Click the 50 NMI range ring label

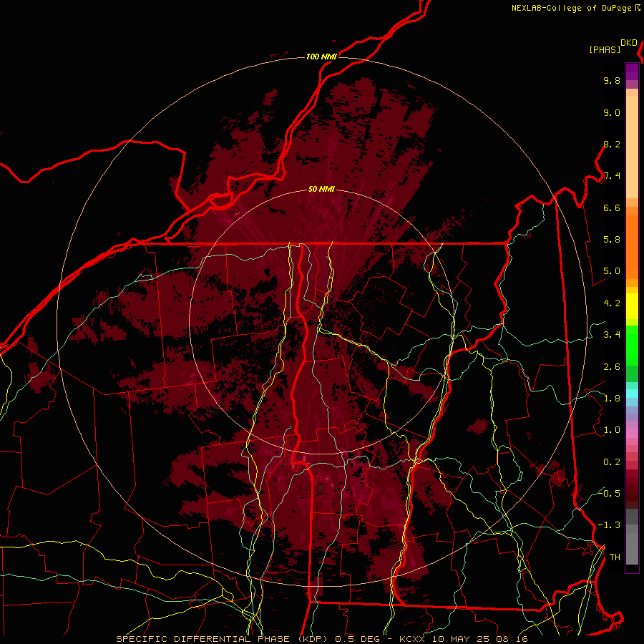tap(321, 190)
